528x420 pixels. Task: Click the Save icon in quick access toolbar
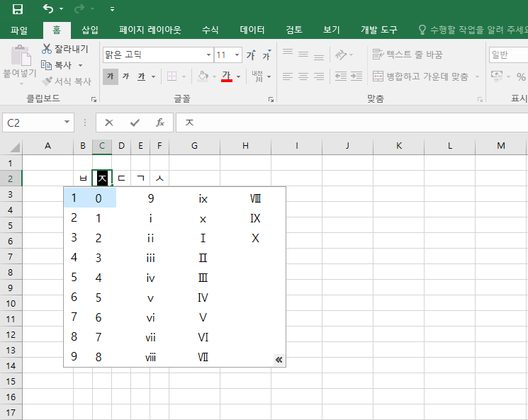(x=18, y=9)
